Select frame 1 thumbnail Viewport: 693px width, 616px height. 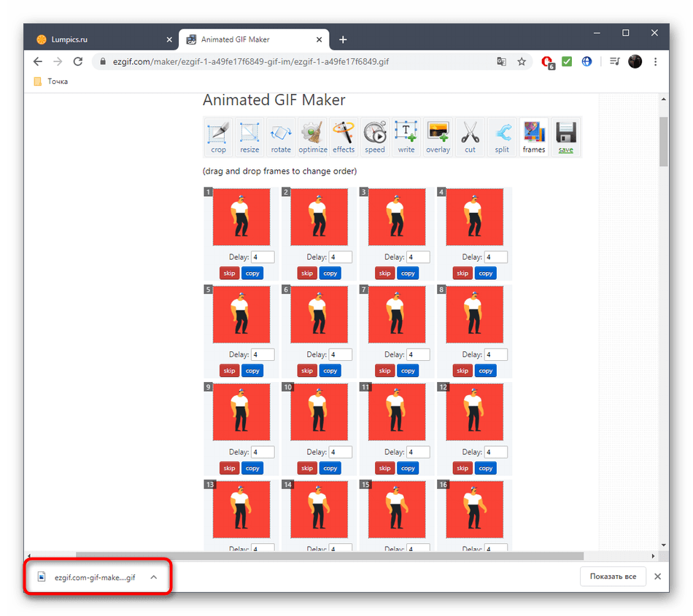tap(241, 217)
